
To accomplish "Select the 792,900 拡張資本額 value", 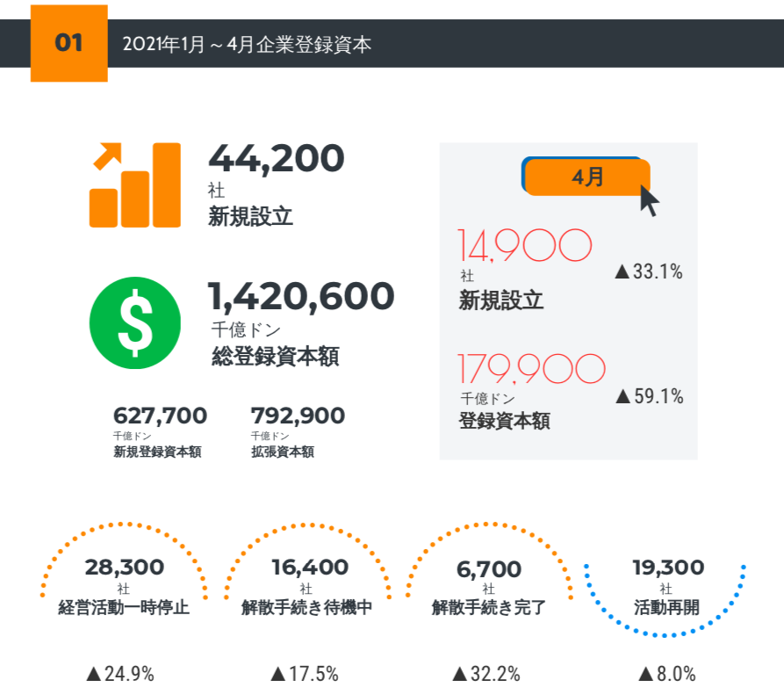I will 298,416.
